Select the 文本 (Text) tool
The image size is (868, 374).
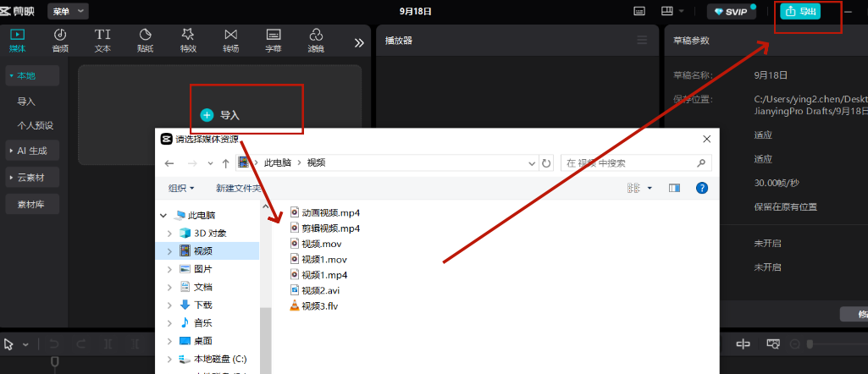pyautogui.click(x=102, y=39)
